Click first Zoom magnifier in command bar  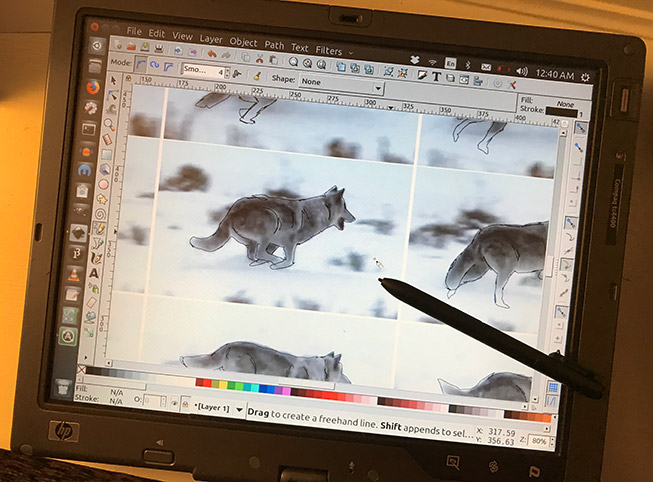tap(294, 62)
